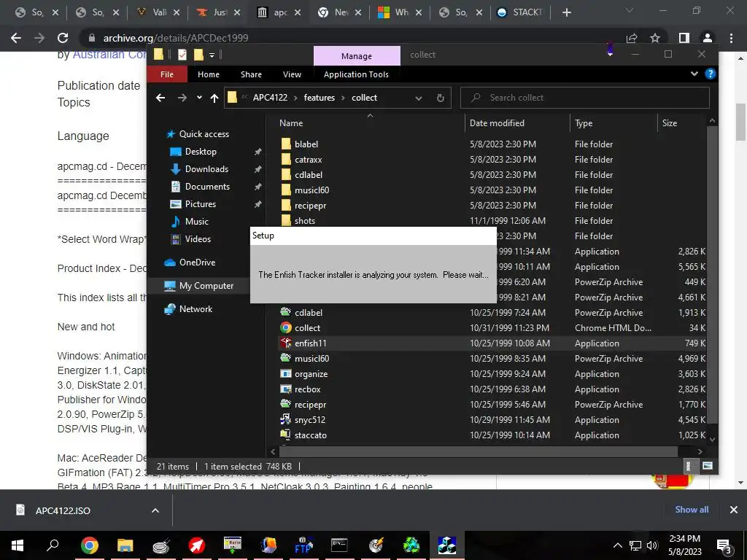
Task: Reload the archive.org page
Action: tap(63, 38)
